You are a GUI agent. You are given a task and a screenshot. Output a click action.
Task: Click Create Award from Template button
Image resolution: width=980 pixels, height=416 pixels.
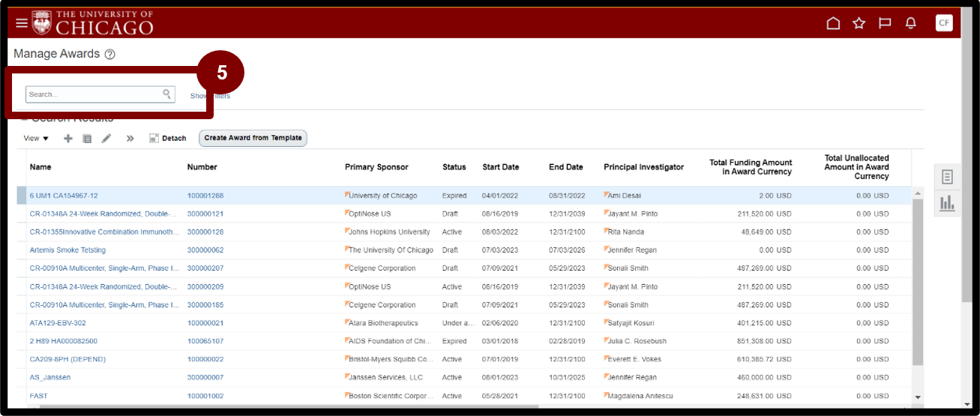pos(253,138)
